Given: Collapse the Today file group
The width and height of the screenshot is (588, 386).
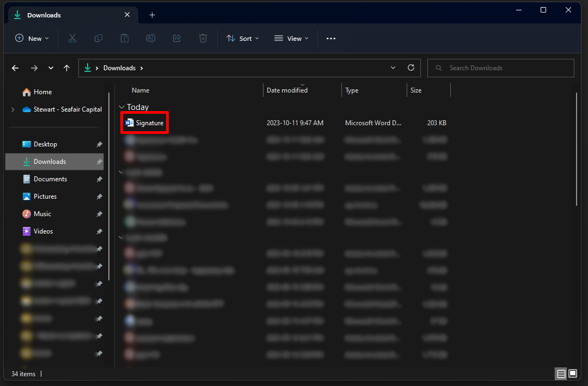Looking at the screenshot, I should (x=121, y=107).
